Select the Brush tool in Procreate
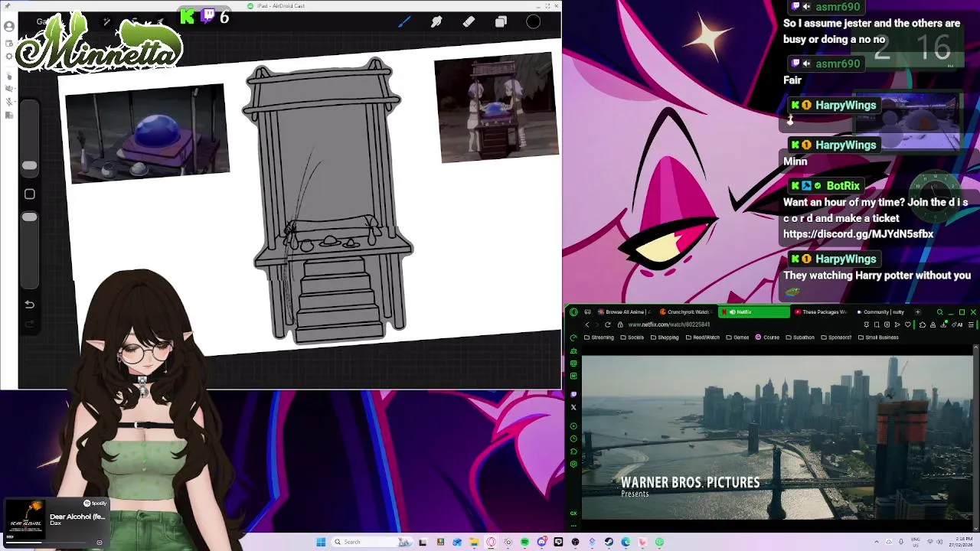Viewport: 980px width, 551px height. pyautogui.click(x=404, y=21)
